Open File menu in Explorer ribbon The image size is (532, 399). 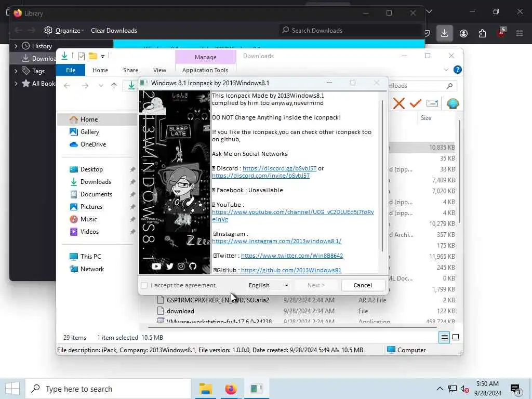[x=71, y=70]
